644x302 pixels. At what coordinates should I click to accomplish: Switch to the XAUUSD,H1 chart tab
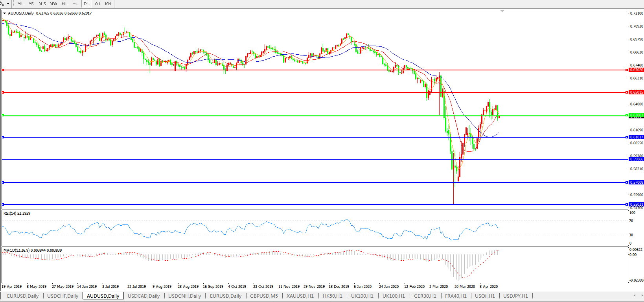[300, 296]
